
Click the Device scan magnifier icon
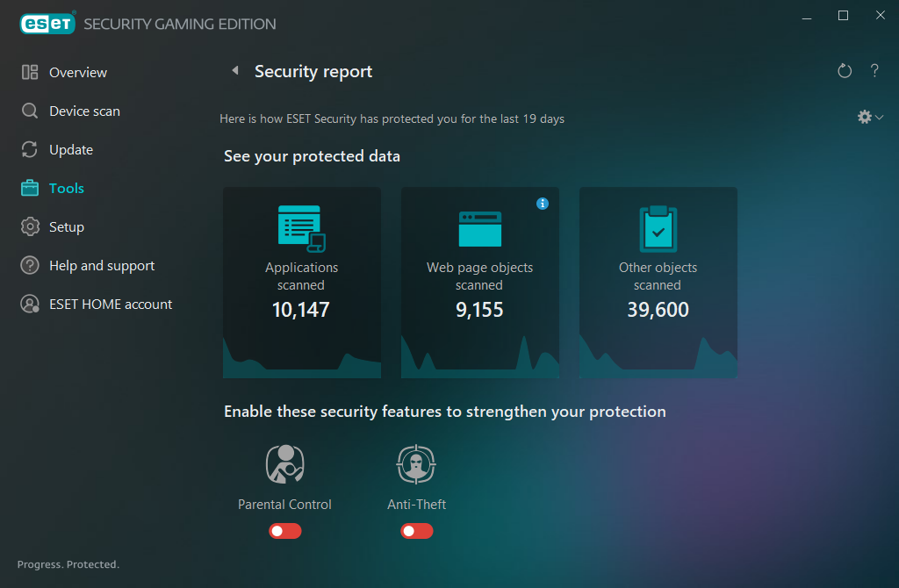pos(30,111)
